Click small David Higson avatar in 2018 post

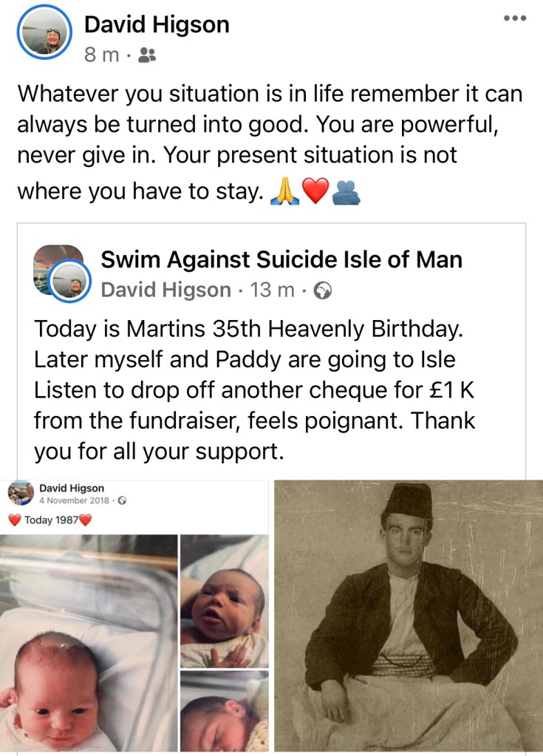[x=18, y=494]
